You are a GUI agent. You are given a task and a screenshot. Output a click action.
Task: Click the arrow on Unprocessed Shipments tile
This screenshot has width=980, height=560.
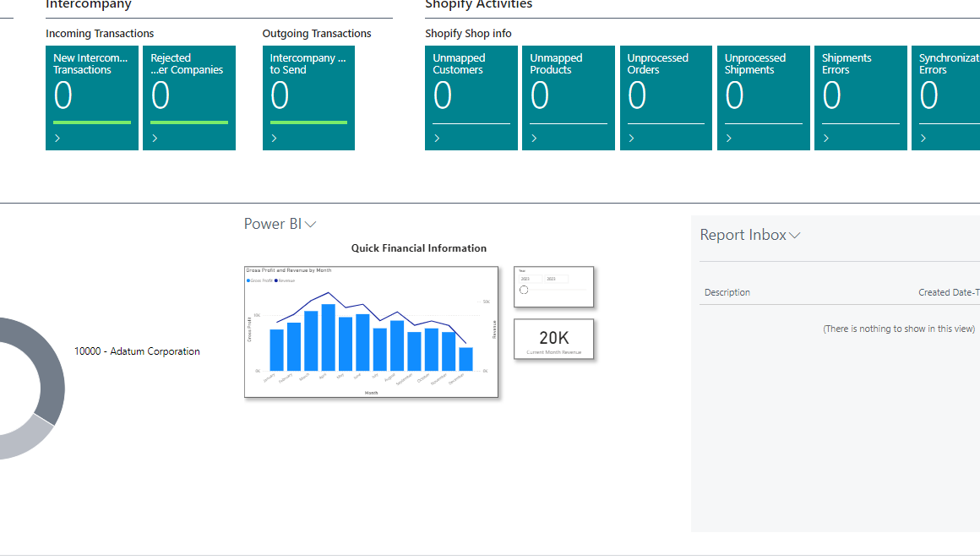(x=728, y=139)
